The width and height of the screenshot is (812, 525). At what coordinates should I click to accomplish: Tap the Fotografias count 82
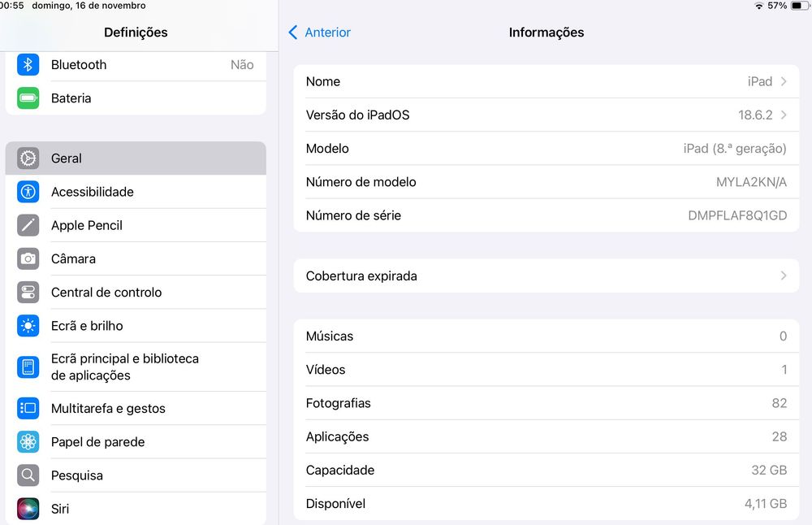(x=780, y=403)
